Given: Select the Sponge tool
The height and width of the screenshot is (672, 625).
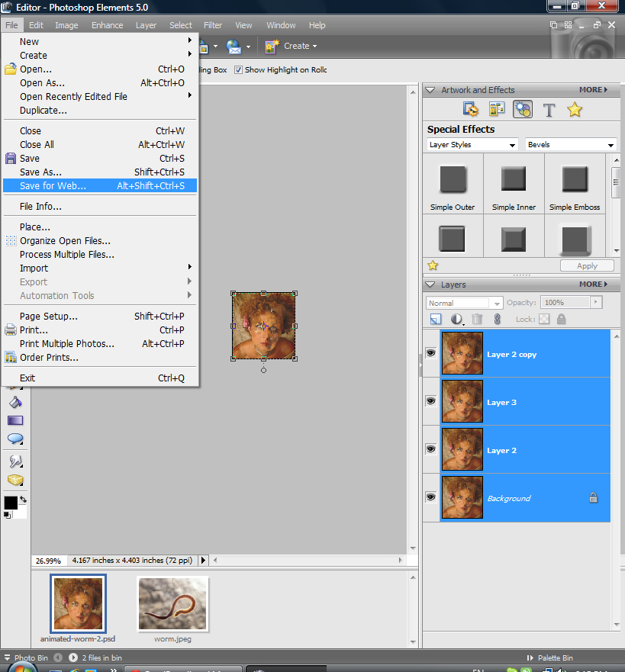Looking at the screenshot, I should (15, 480).
